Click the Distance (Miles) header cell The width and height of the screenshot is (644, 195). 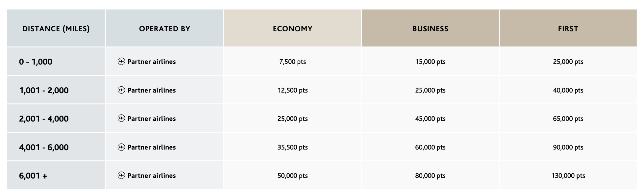coord(56,29)
